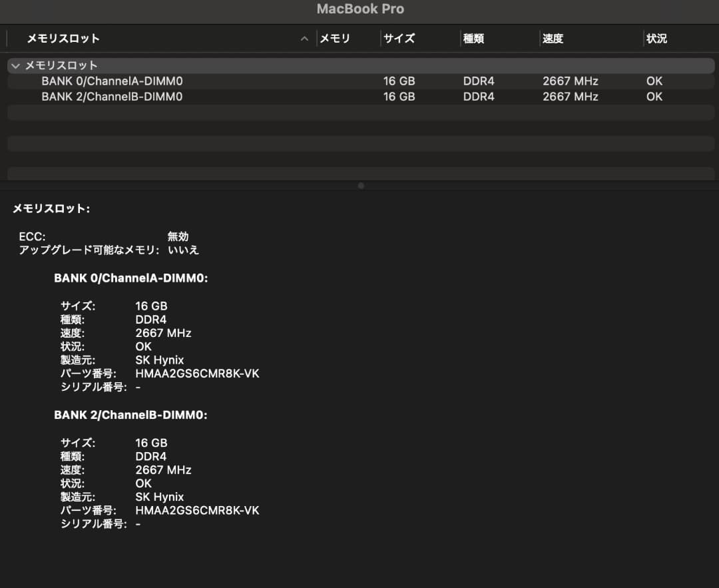This screenshot has height=588, width=719.
Task: Click DDR4 under BANK 2 details
Action: pyautogui.click(x=151, y=456)
